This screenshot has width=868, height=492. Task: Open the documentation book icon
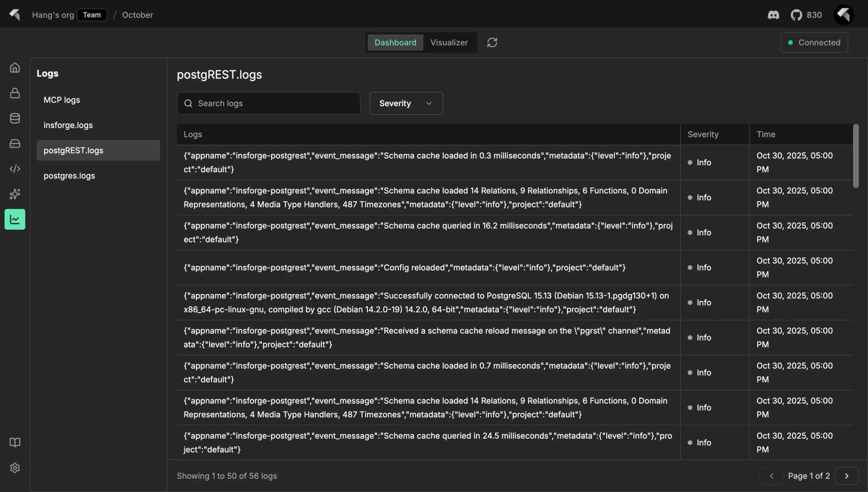(15, 442)
